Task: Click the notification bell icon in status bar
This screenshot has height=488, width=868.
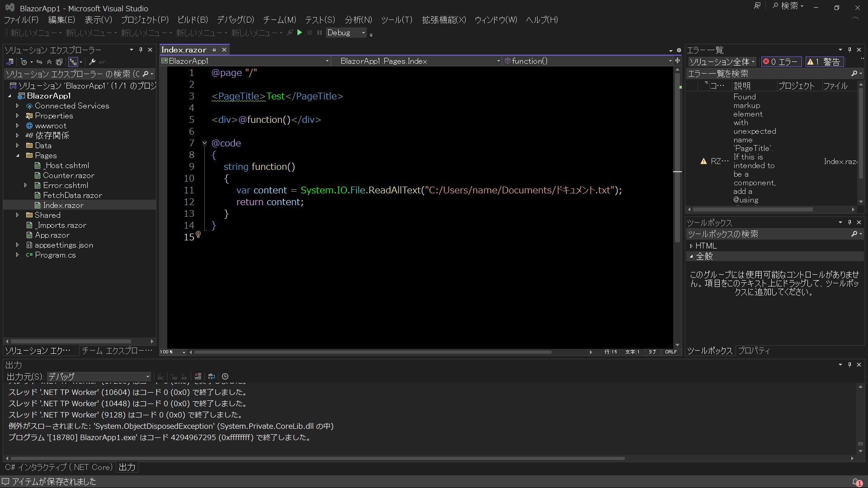Action: pos(857,482)
